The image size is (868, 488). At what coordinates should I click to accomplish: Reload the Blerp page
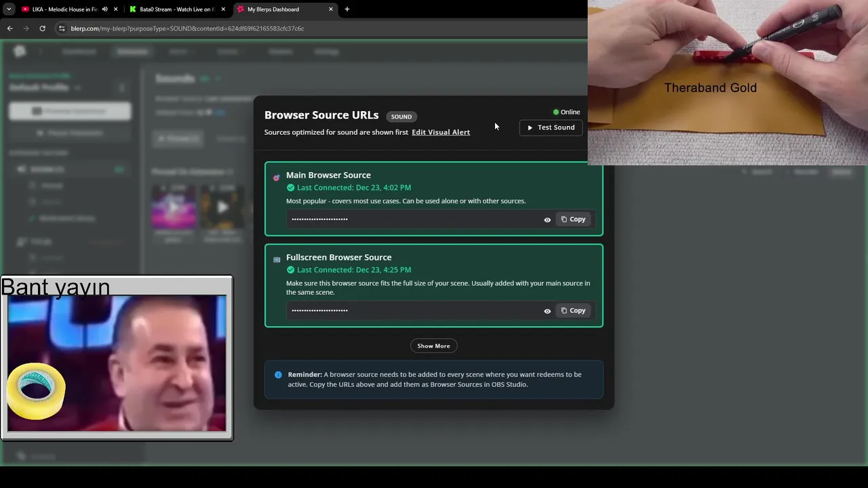point(42,28)
